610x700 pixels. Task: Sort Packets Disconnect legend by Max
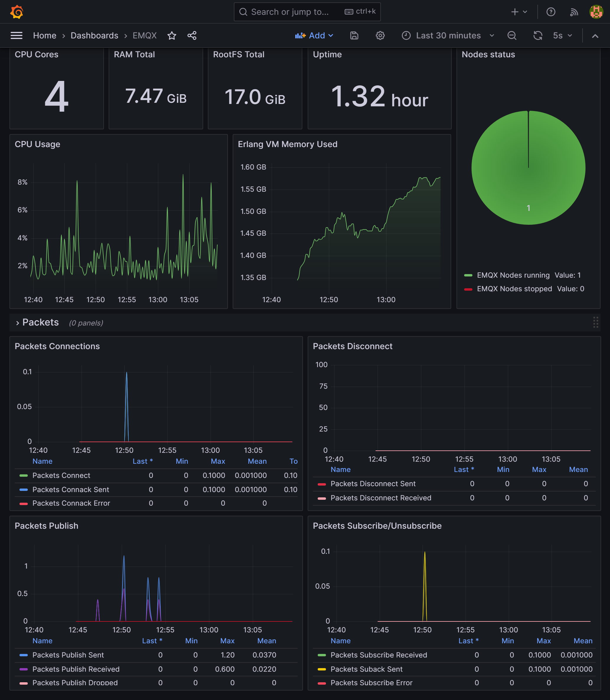pyautogui.click(x=539, y=470)
